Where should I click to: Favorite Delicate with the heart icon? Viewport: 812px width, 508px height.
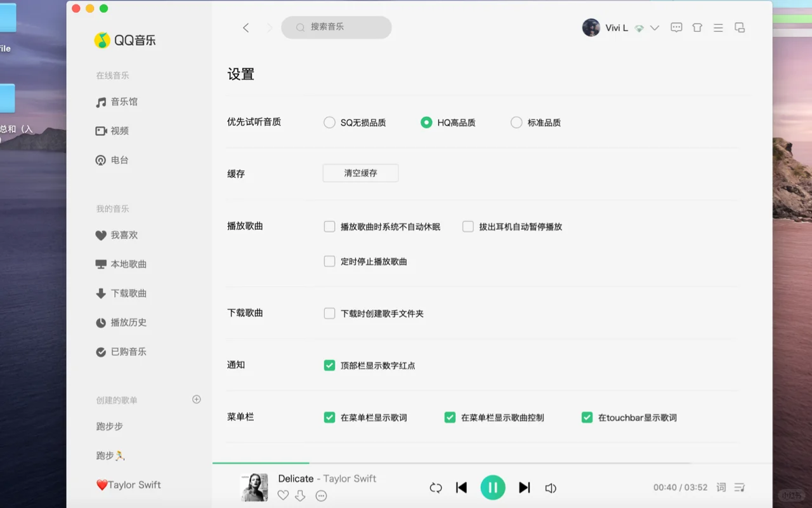tap(283, 495)
